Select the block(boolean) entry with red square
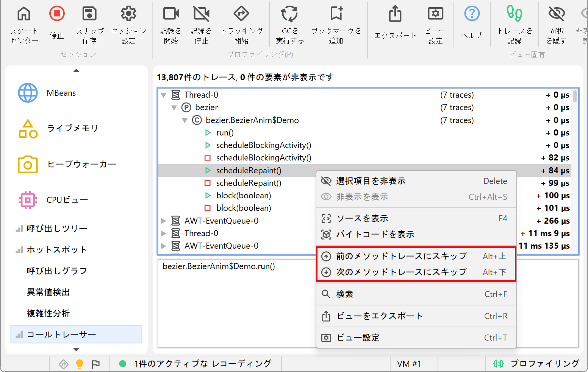Viewport: 588px width, 372px height. 243,208
